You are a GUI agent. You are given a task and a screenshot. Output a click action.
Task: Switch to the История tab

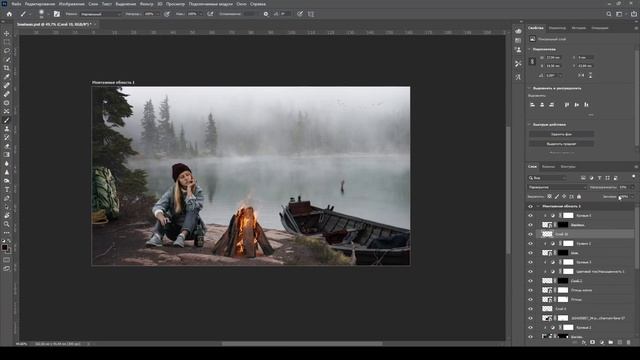coord(578,28)
